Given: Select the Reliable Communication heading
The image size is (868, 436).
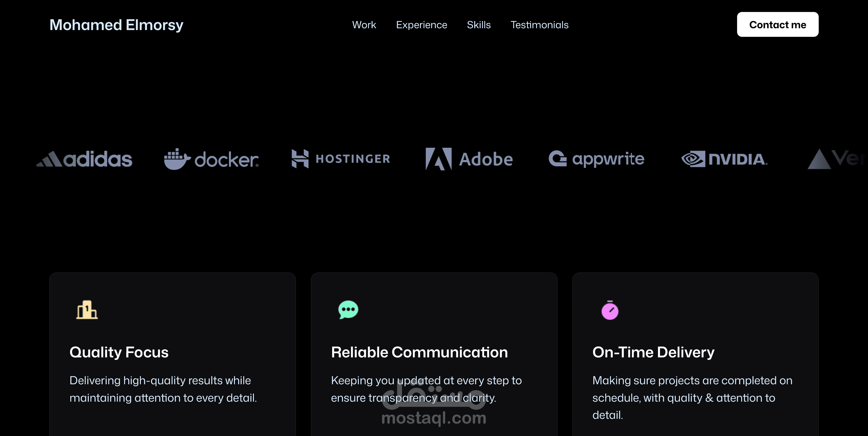Looking at the screenshot, I should point(419,352).
